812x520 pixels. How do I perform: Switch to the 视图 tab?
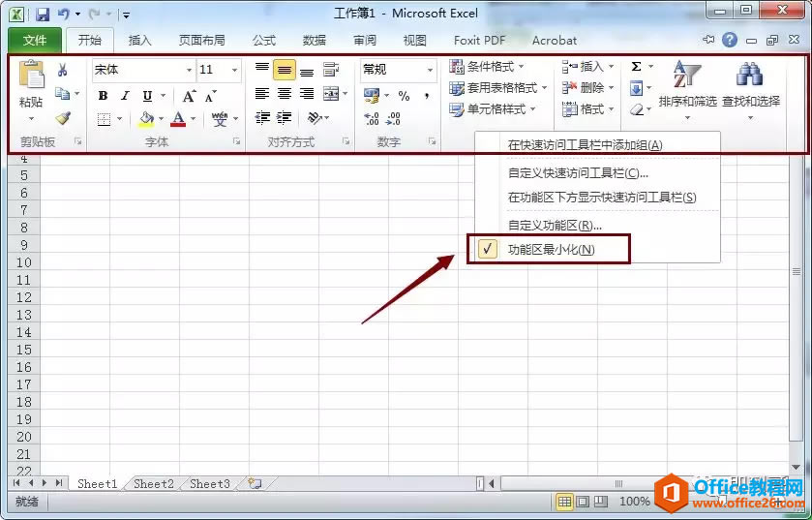pyautogui.click(x=415, y=41)
